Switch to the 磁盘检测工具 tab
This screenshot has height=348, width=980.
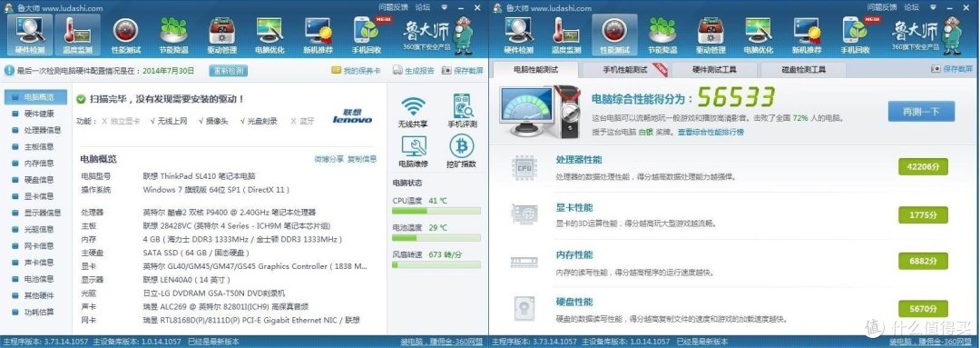click(x=803, y=69)
